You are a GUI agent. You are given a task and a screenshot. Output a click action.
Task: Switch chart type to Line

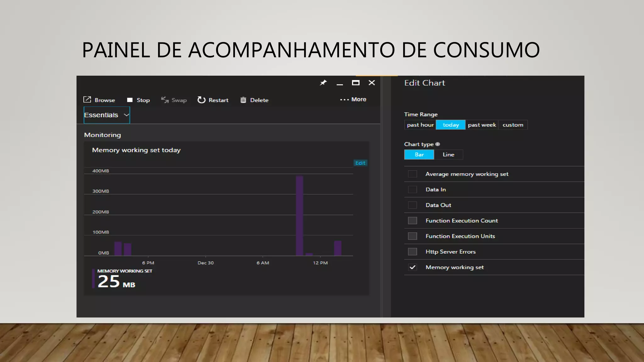[448, 155]
